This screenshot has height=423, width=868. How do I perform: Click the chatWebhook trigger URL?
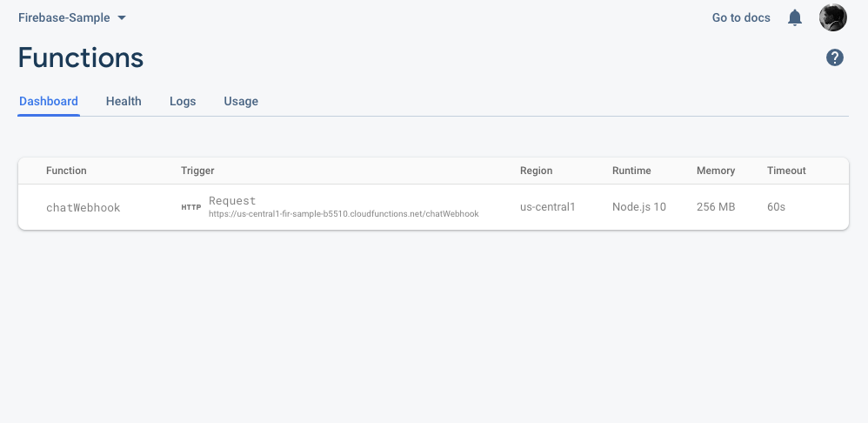(x=344, y=213)
